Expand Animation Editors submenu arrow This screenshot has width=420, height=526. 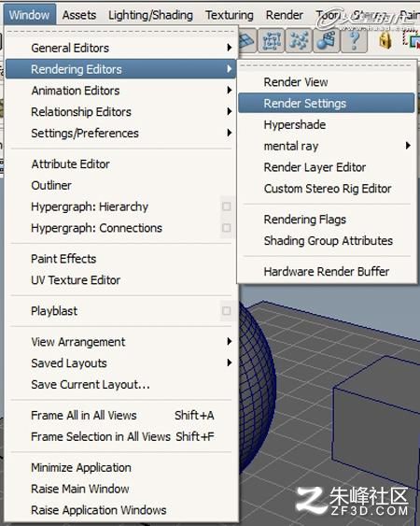(x=230, y=91)
